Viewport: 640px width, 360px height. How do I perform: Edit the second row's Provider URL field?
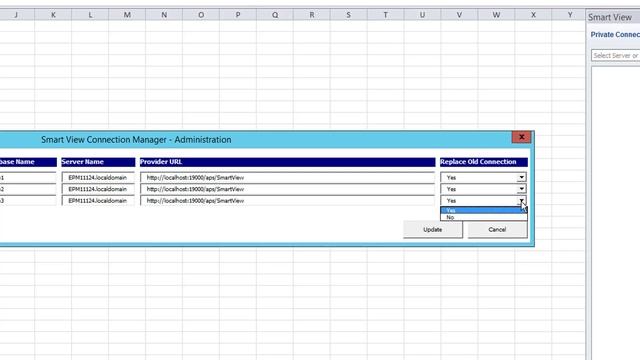tap(287, 189)
